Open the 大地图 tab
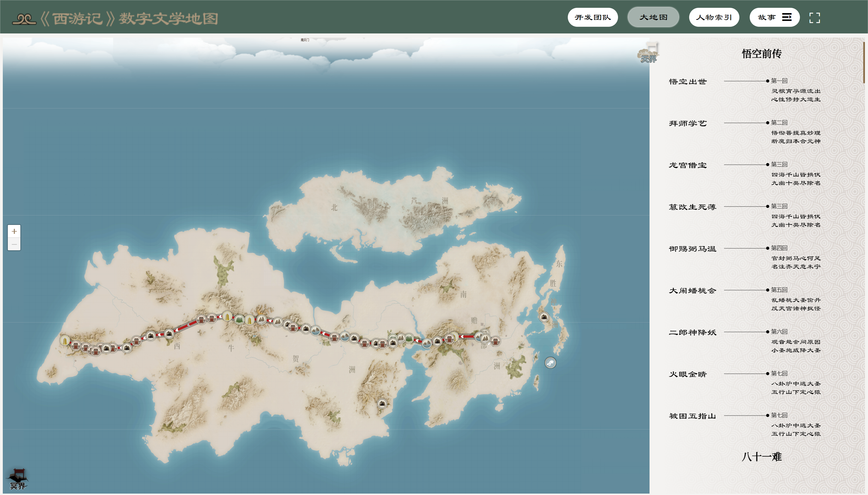Image resolution: width=868 pixels, height=495 pixels. coord(653,17)
